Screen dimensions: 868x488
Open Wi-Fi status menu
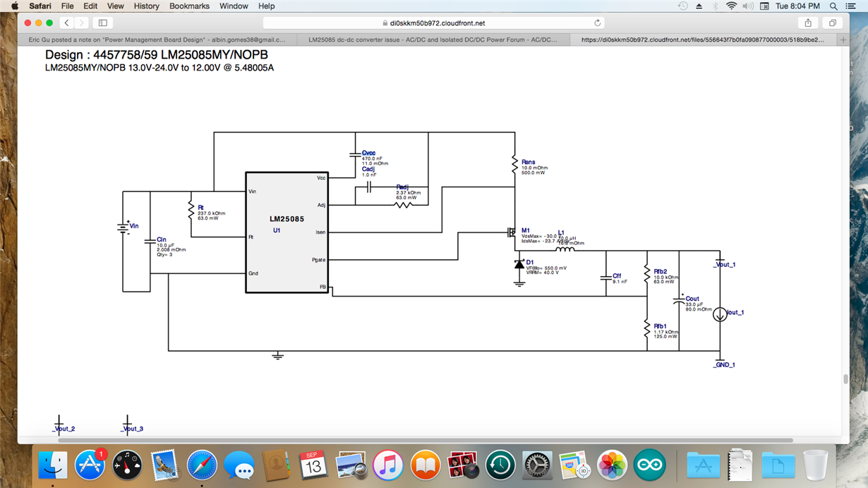[731, 6]
